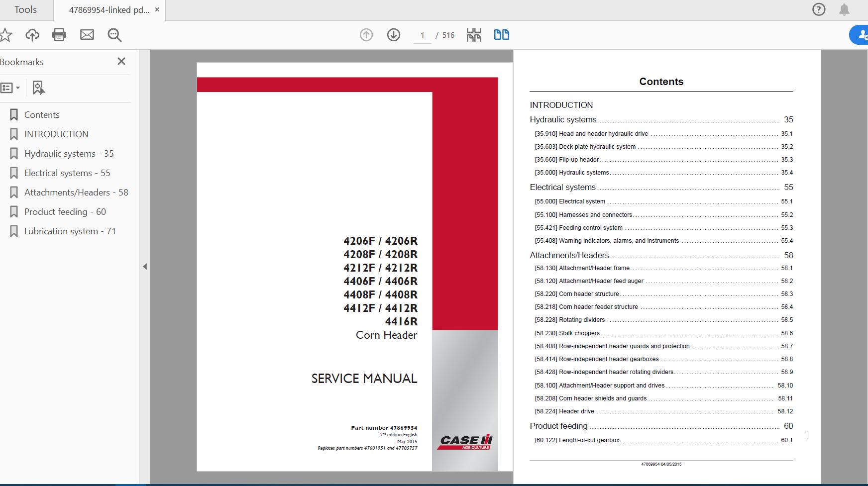Open the find text magnifier tool
Screen dimensions: 868x486
click(114, 35)
